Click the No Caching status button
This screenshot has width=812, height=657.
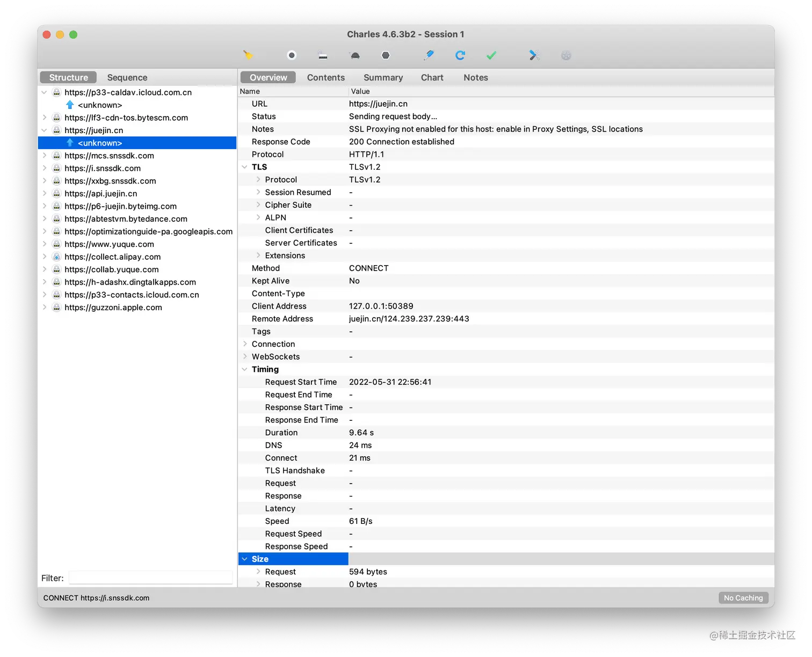[743, 597]
